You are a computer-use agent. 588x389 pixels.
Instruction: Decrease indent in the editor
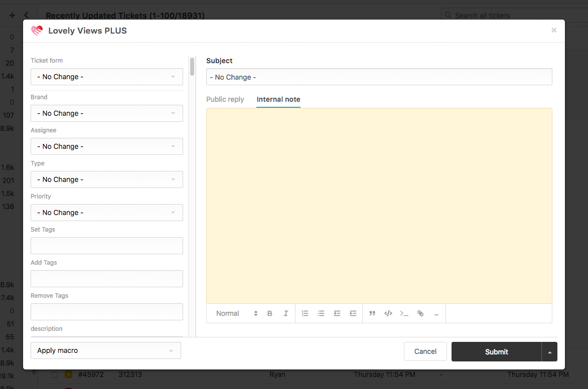[x=337, y=313]
